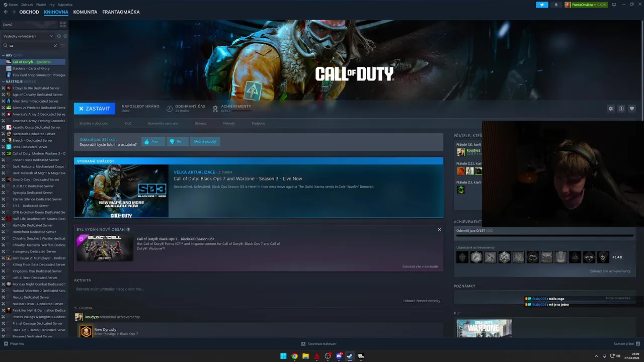Viewport: 644px width, 362px height.
Task: Open Stránka v obchodě link
Action: (94, 123)
